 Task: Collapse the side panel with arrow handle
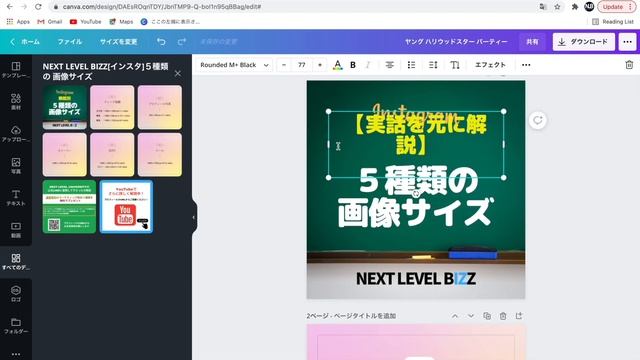point(194,217)
